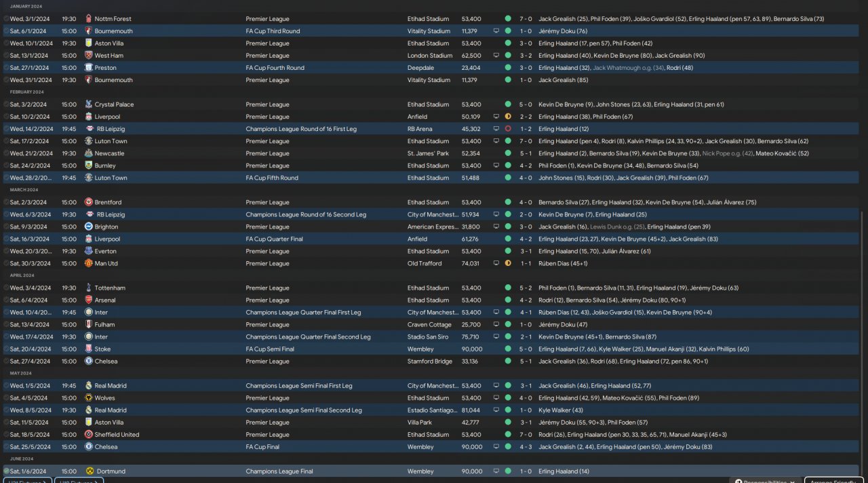The height and width of the screenshot is (483, 868).
Task: Click the 1 - 2 score versus RB Leipzig
Action: 526,129
